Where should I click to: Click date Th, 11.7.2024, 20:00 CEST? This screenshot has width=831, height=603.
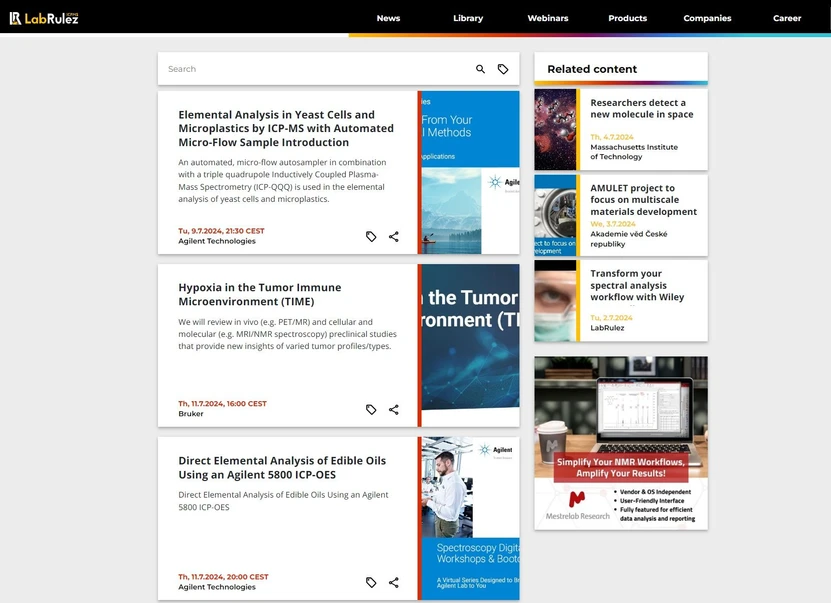click(x=223, y=577)
